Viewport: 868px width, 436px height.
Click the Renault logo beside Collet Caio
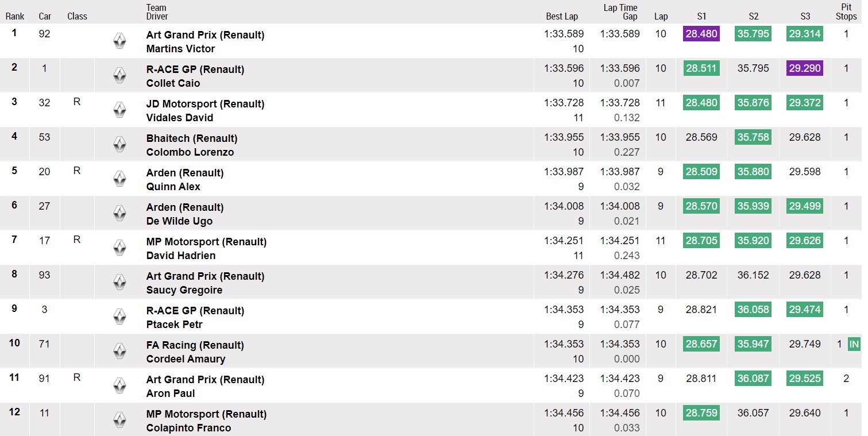(119, 75)
